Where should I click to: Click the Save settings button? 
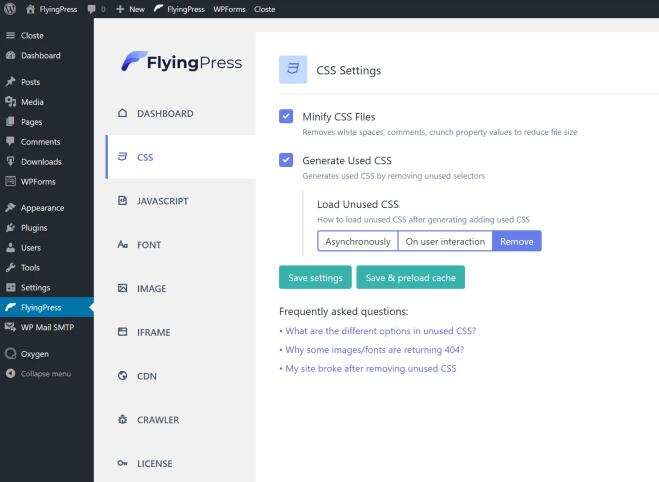click(x=315, y=277)
